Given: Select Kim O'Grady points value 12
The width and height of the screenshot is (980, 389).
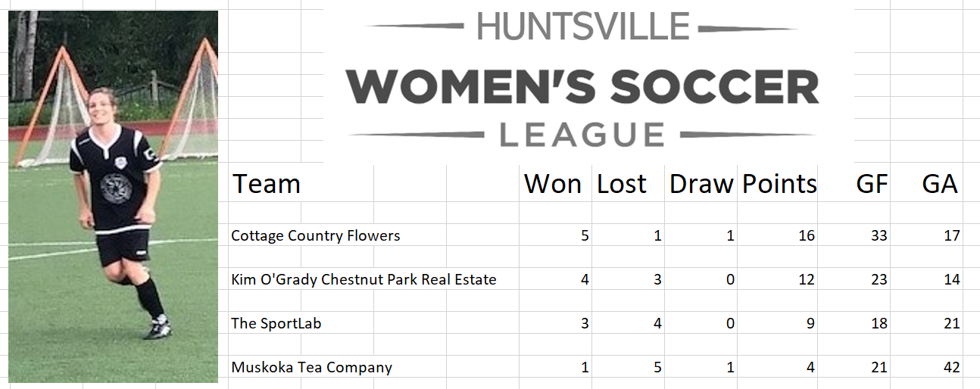Looking at the screenshot, I should [x=807, y=279].
